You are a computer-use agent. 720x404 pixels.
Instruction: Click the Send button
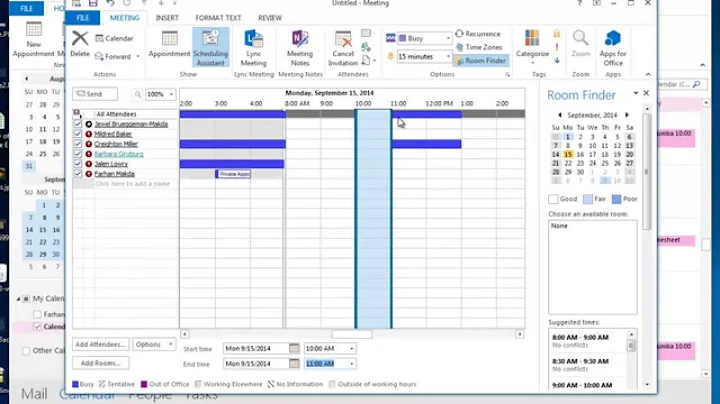tap(95, 94)
